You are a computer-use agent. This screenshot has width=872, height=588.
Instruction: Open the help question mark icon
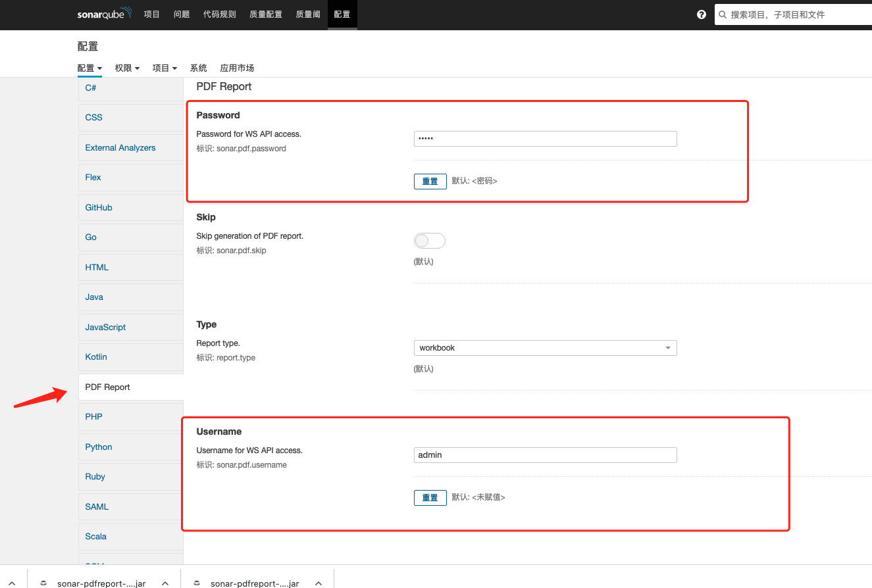click(x=701, y=14)
